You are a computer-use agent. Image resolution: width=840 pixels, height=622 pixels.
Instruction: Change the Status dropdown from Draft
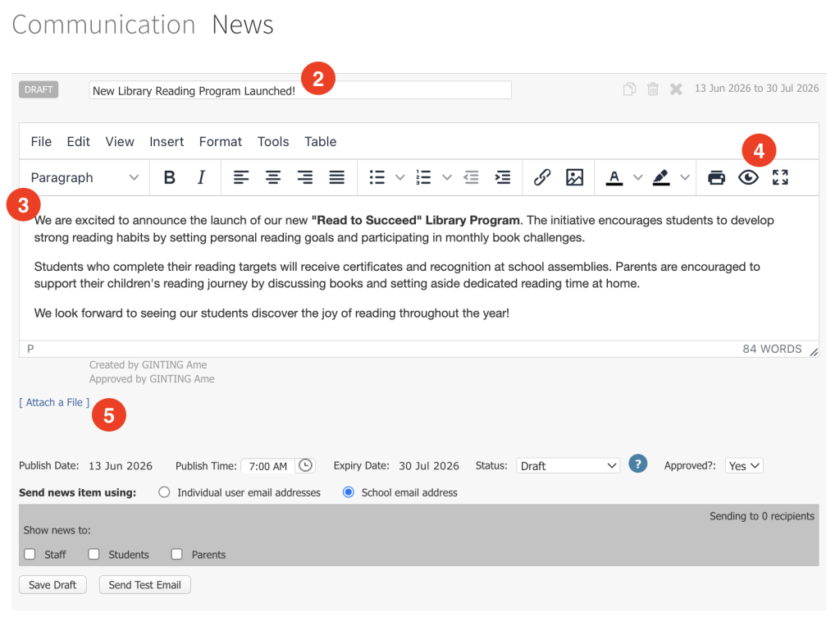click(568, 465)
